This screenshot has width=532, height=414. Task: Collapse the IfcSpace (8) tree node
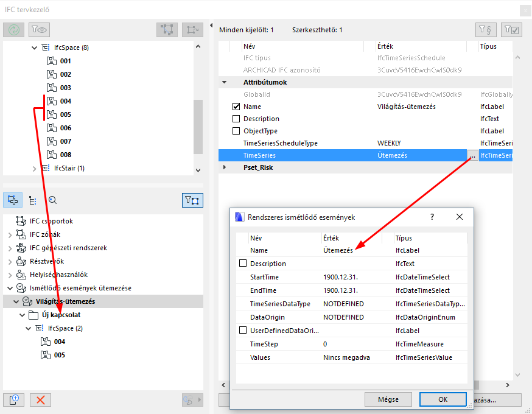coord(34,48)
